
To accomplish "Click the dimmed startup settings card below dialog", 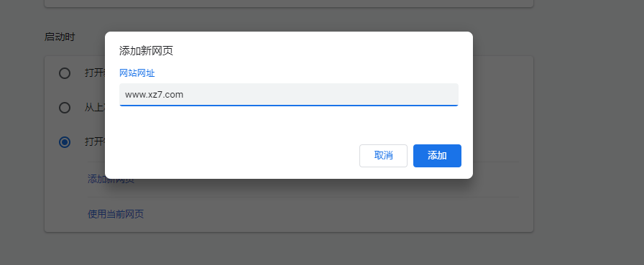I will pyautogui.click(x=289, y=205).
